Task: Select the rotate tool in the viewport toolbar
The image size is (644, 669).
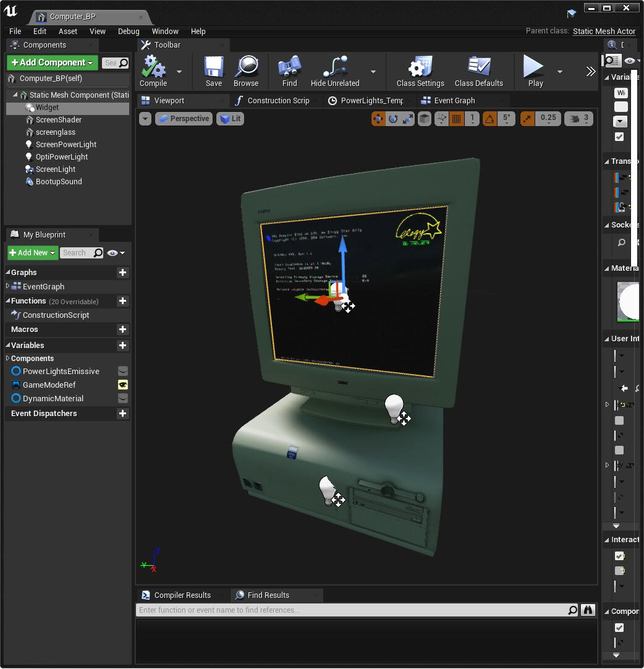Action: (394, 118)
